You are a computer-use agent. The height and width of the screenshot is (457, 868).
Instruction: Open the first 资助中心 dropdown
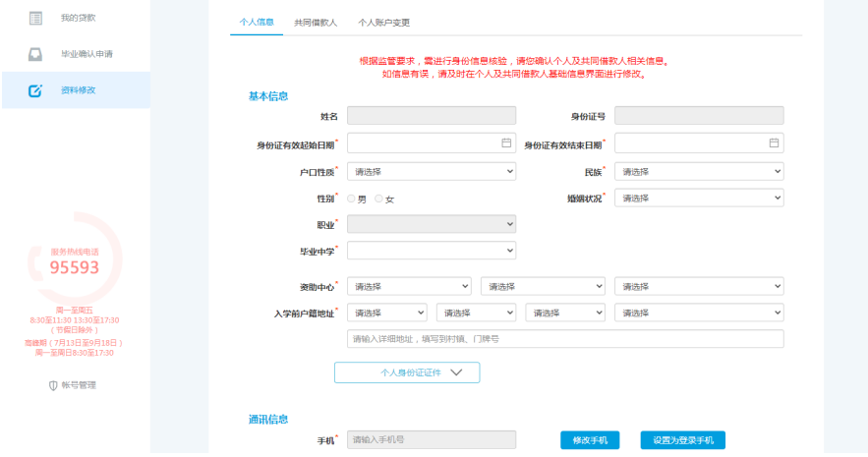[x=410, y=287]
